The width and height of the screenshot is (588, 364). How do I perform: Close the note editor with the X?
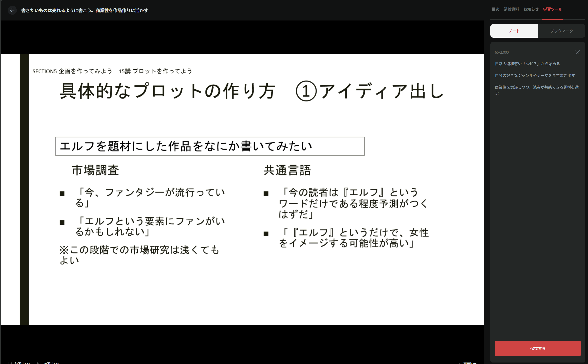[x=577, y=52]
